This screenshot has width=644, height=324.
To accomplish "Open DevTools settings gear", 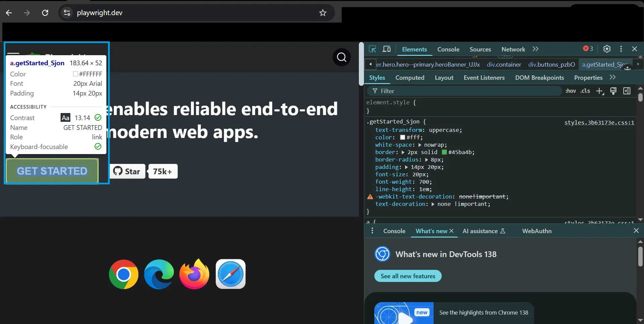I will (x=607, y=49).
